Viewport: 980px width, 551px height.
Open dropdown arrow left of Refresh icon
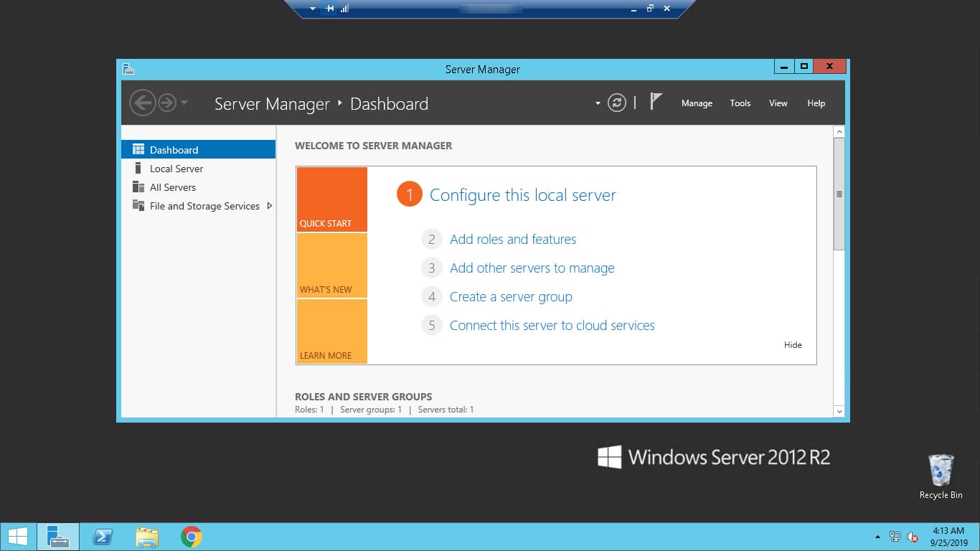(598, 103)
